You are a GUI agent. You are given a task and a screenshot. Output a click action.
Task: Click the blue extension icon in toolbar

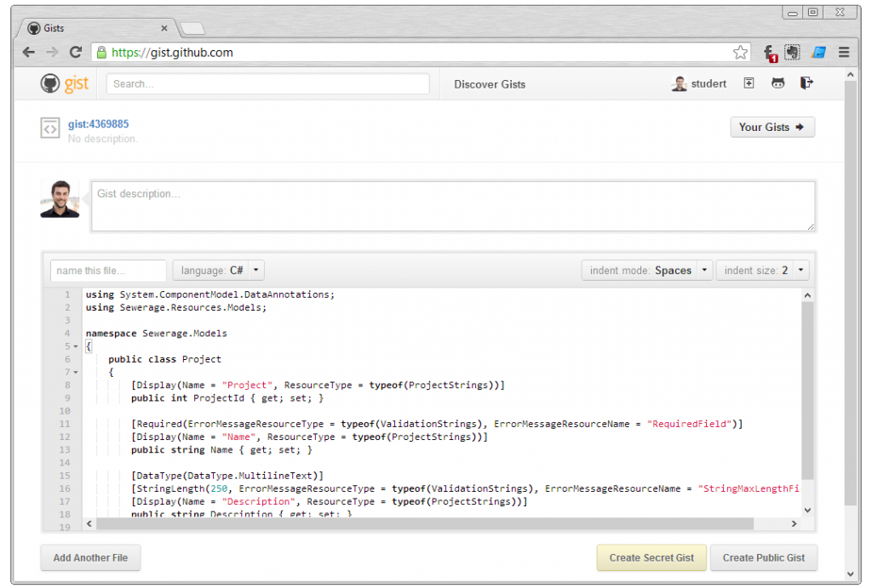tap(818, 52)
